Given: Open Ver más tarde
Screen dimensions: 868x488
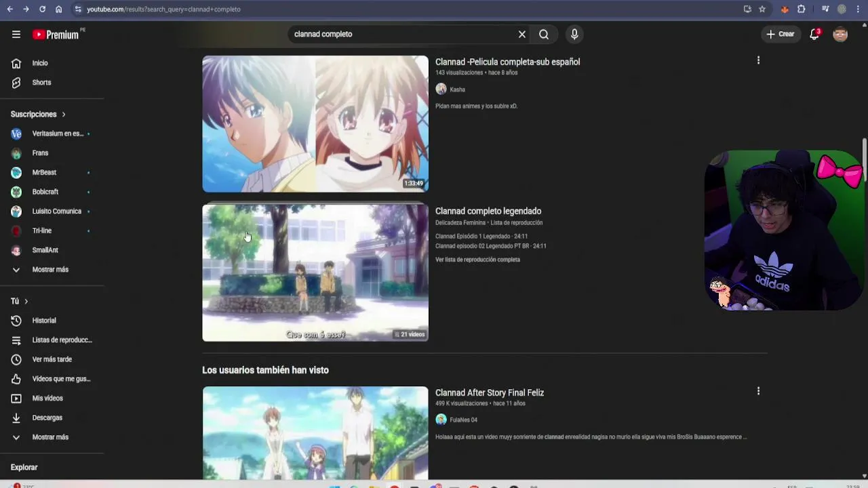Looking at the screenshot, I should (x=53, y=359).
